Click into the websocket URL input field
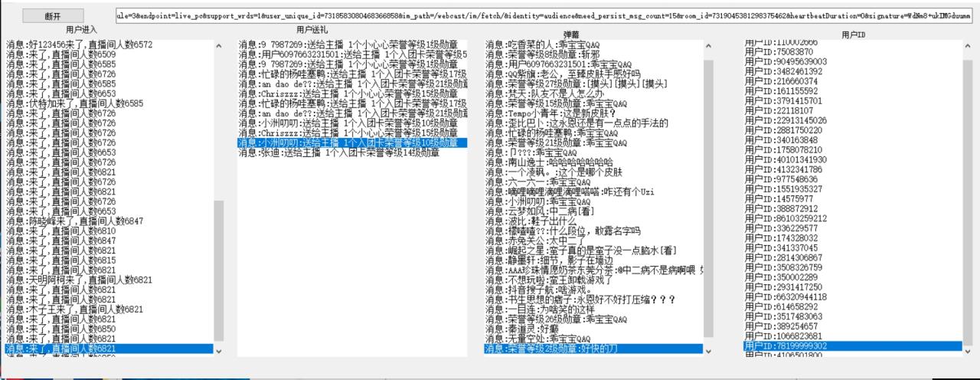This screenshot has height=380, width=980. click(543, 15)
